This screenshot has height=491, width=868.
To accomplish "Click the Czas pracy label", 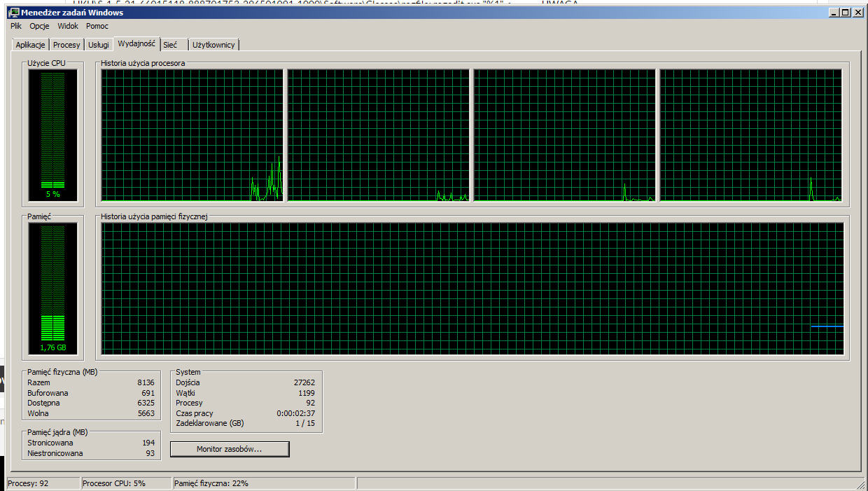I will point(195,413).
